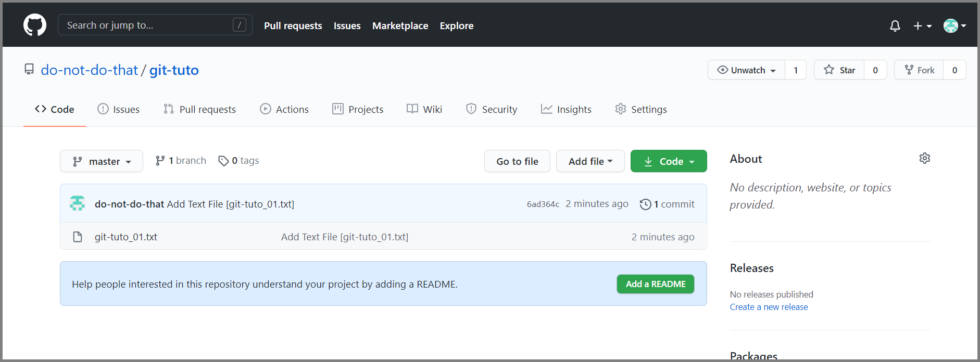
Task: Click the tags icon next to 0 tags
Action: pyautogui.click(x=223, y=161)
